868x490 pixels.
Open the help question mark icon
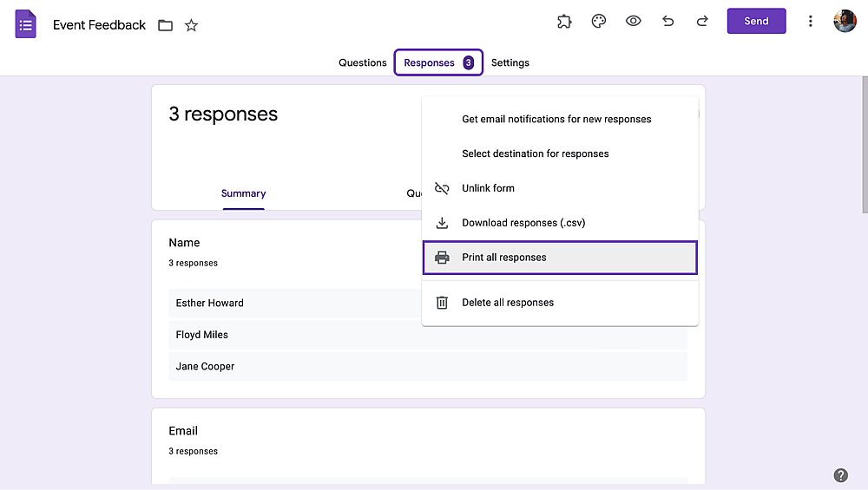coord(840,475)
